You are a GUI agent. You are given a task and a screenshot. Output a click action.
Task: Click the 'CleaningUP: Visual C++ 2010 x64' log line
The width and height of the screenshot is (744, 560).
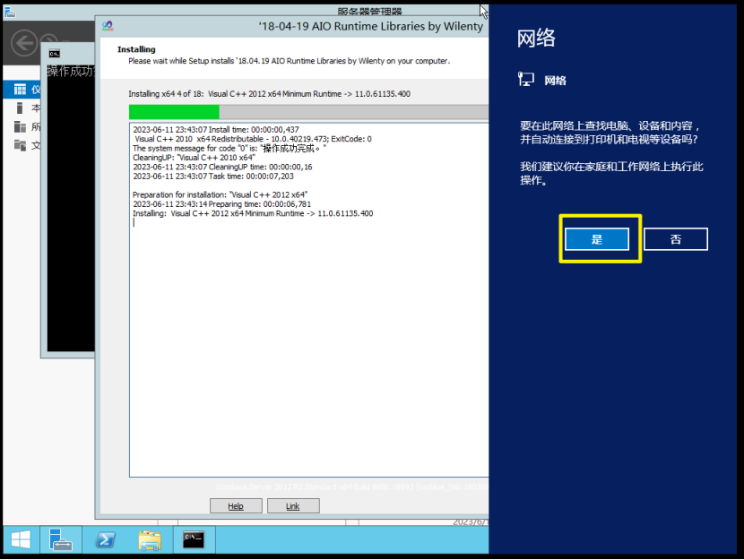point(194,158)
